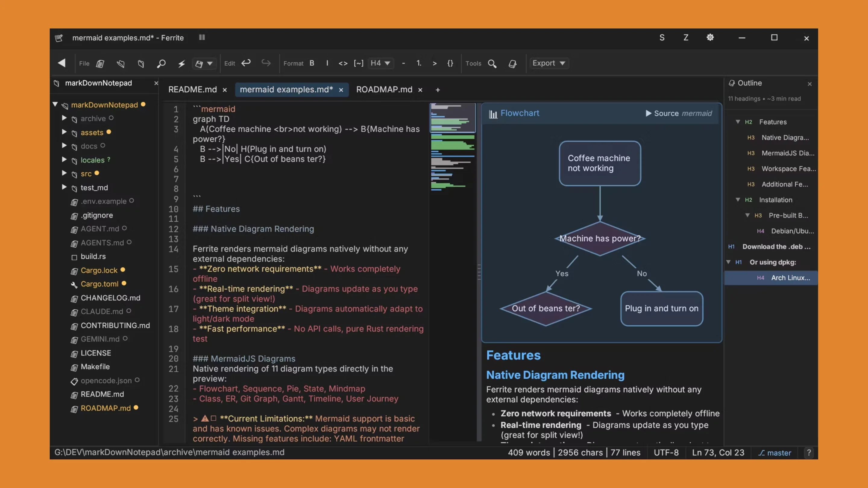Click the master git branch indicator

click(775, 453)
